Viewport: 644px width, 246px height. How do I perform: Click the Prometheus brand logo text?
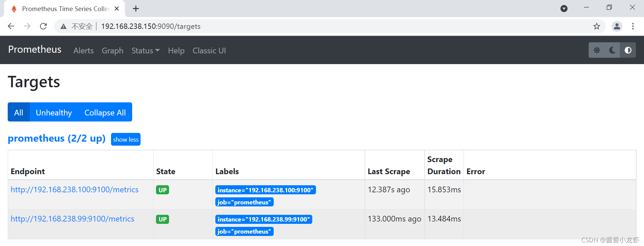tap(35, 49)
